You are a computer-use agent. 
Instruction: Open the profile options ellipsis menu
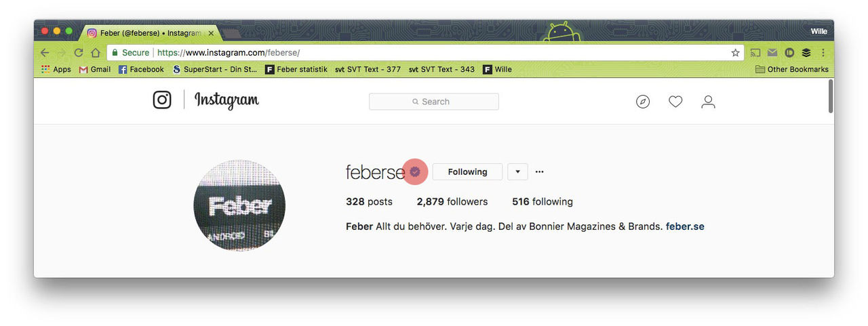[x=539, y=171]
